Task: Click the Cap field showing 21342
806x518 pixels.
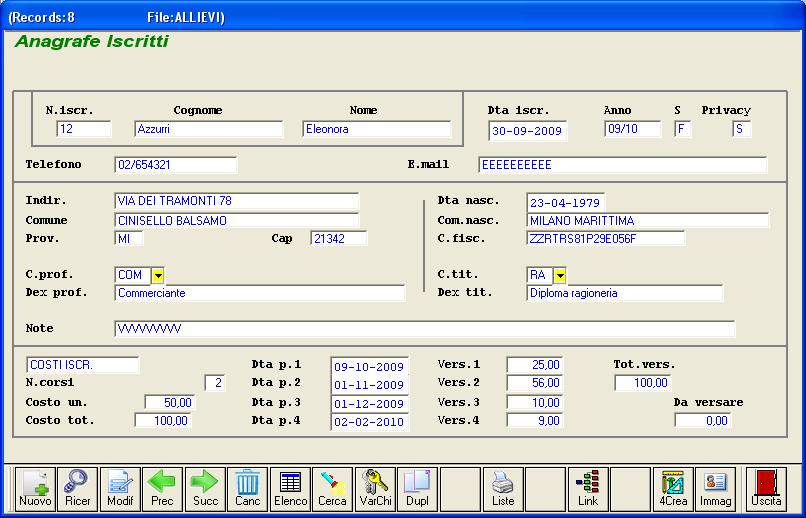Action: (x=339, y=238)
